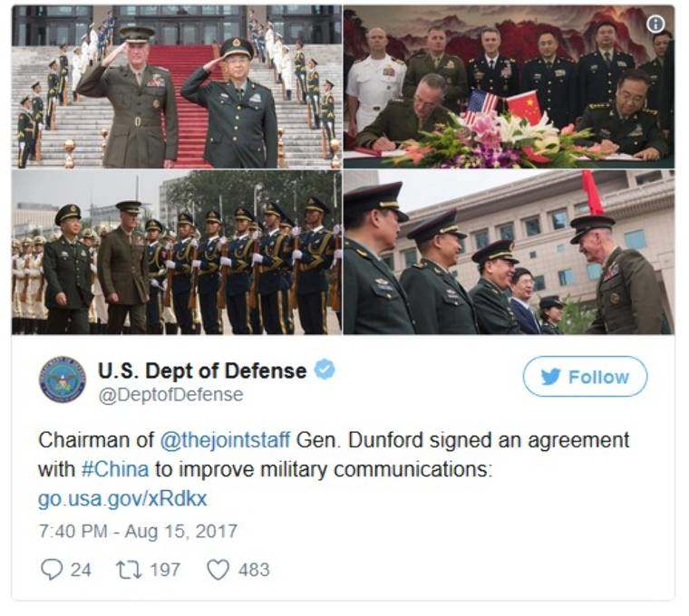Open the go.usa.gov/xRdkx link
Viewport: 689px width, 616px height.
pos(122,499)
